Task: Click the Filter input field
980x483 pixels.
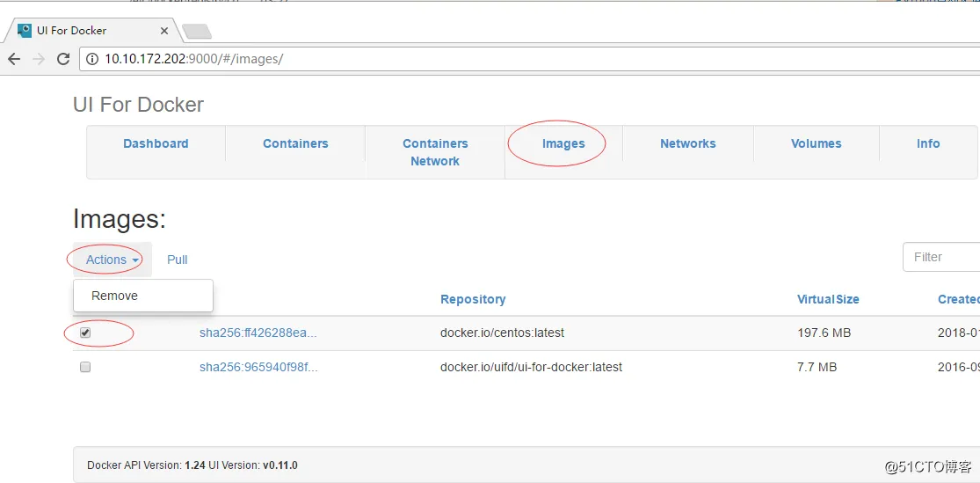Action: pyautogui.click(x=940, y=257)
